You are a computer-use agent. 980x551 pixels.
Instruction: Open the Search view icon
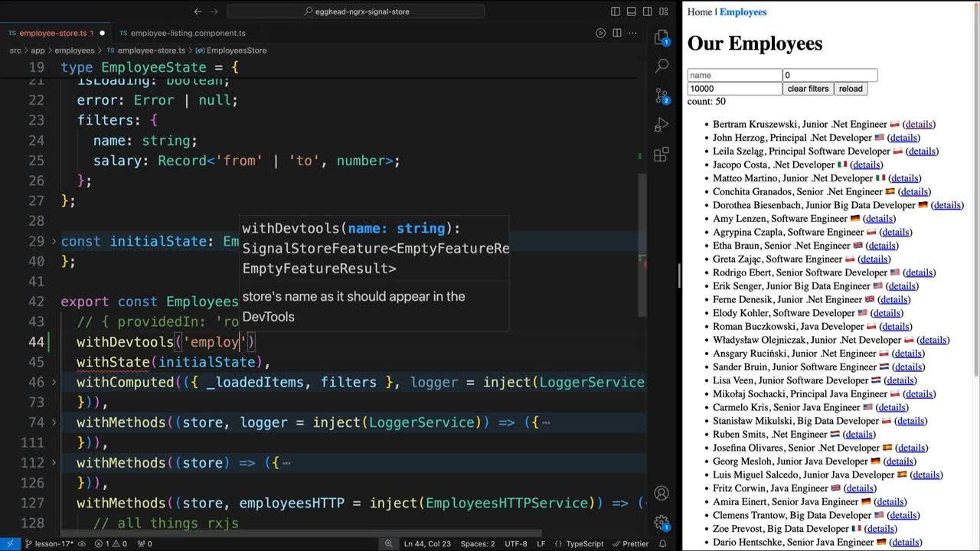(x=661, y=67)
